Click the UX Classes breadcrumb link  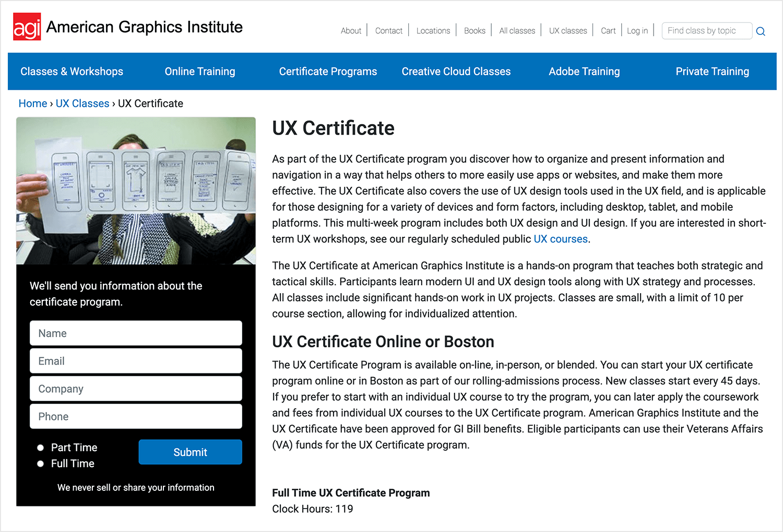coord(82,103)
